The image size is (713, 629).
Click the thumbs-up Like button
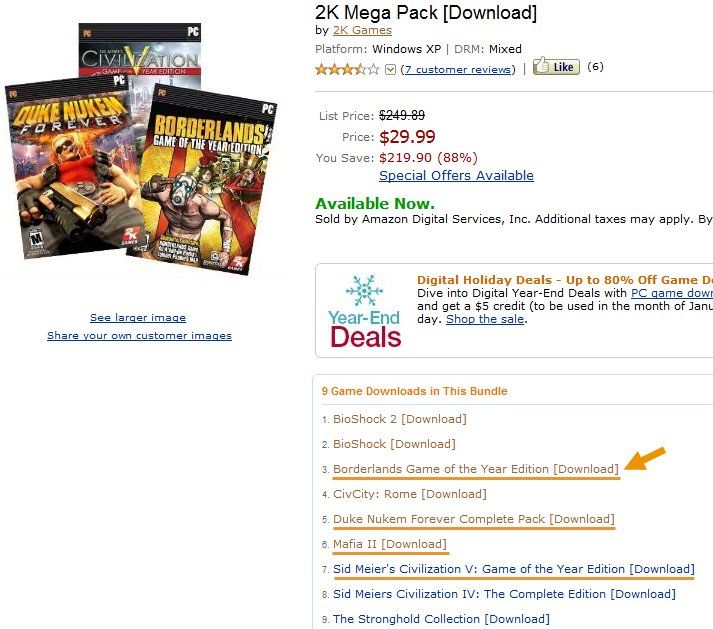(x=556, y=66)
